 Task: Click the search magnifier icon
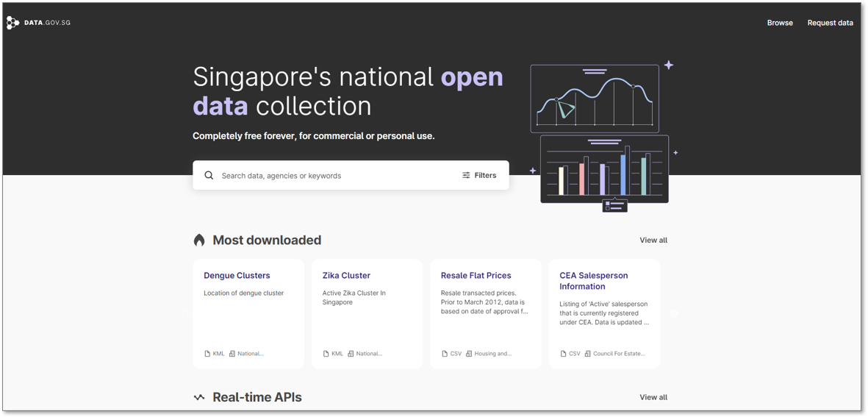pyautogui.click(x=209, y=175)
